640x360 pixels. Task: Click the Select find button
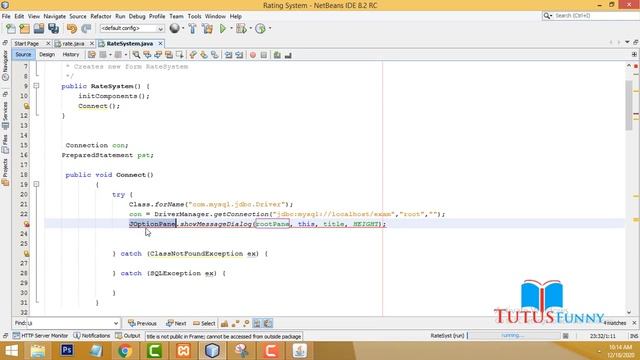(204, 323)
